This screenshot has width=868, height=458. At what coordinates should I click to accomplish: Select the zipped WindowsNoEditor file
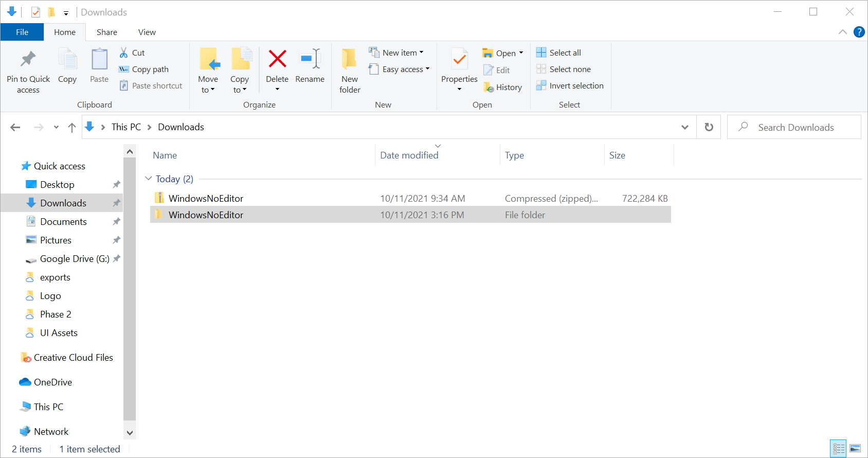410,198
